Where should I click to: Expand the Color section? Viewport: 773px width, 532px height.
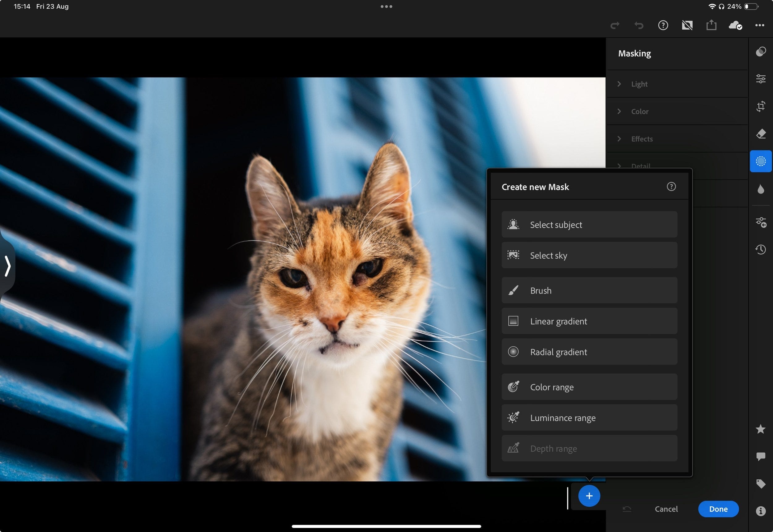coord(639,111)
